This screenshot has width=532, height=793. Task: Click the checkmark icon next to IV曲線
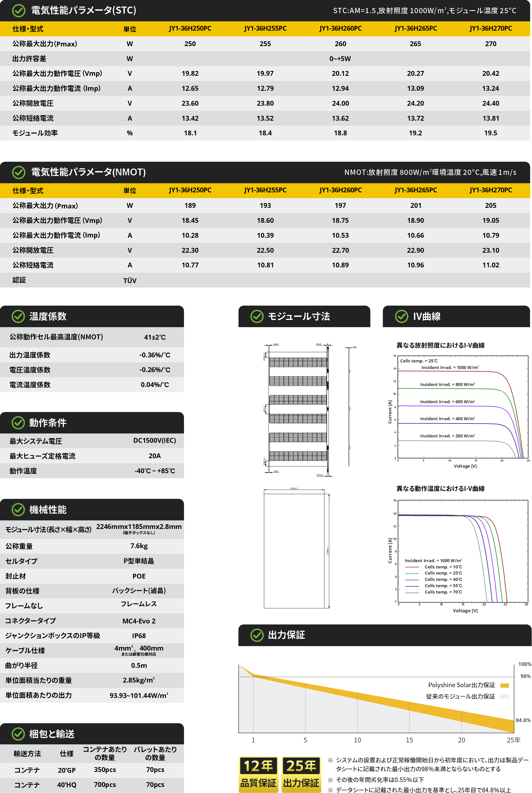click(402, 316)
